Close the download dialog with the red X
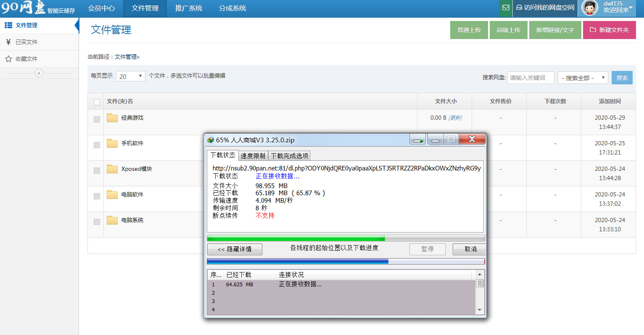 [x=472, y=139]
